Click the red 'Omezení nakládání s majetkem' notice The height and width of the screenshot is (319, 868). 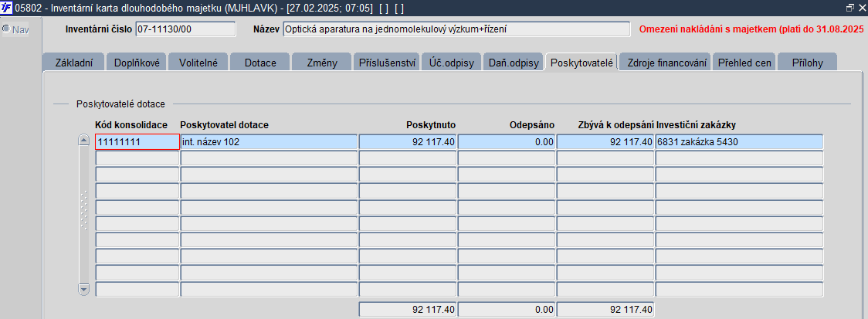click(x=753, y=29)
